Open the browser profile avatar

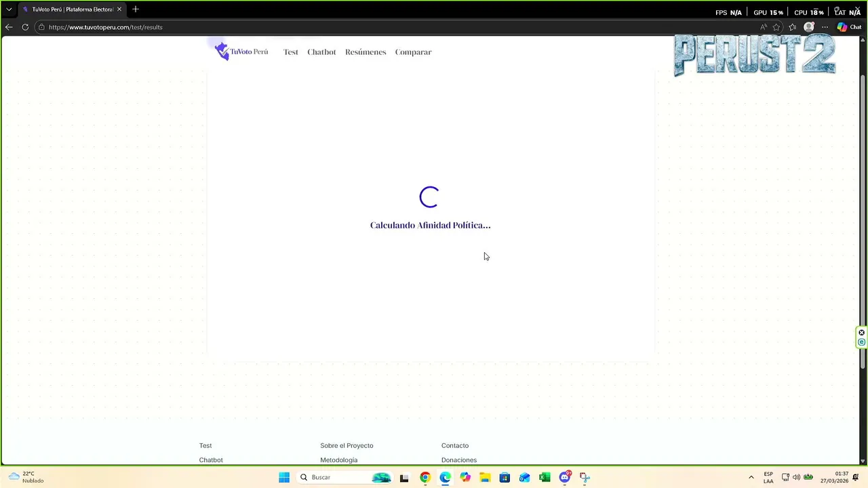click(x=808, y=27)
